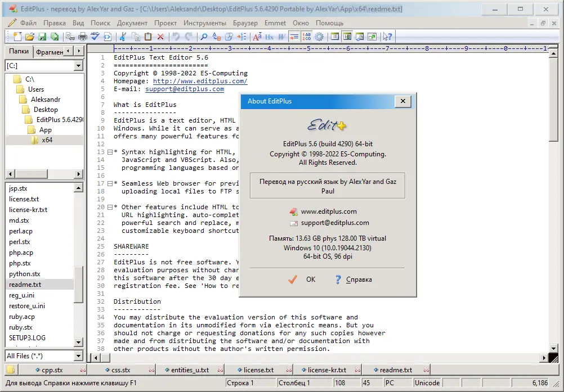
Task: Collapse the fold marker at line 20
Action: point(110,207)
